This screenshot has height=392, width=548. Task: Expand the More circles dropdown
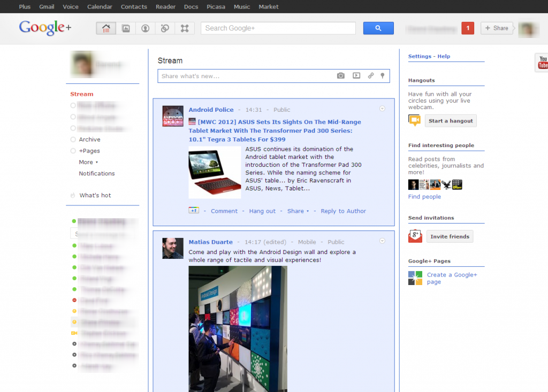88,162
